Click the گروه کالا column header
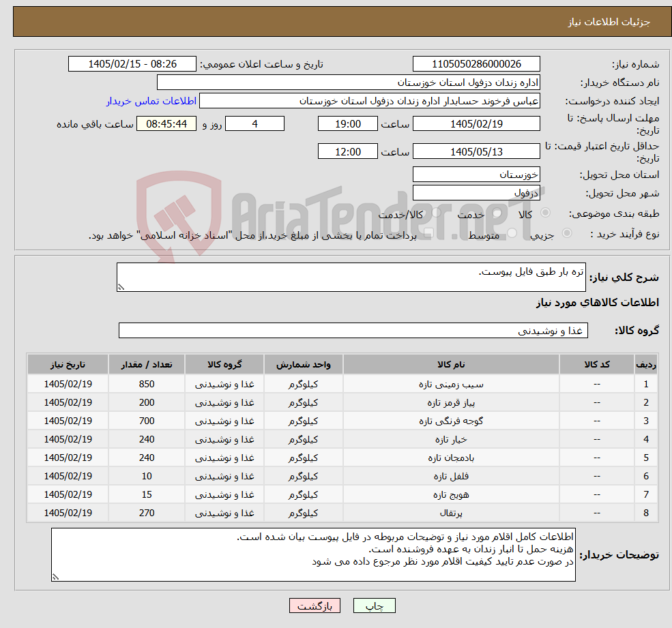 point(224,365)
